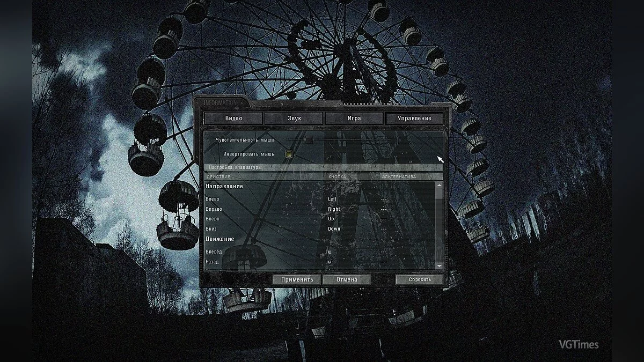
Task: Select the Игра settings tab
Action: [355, 117]
